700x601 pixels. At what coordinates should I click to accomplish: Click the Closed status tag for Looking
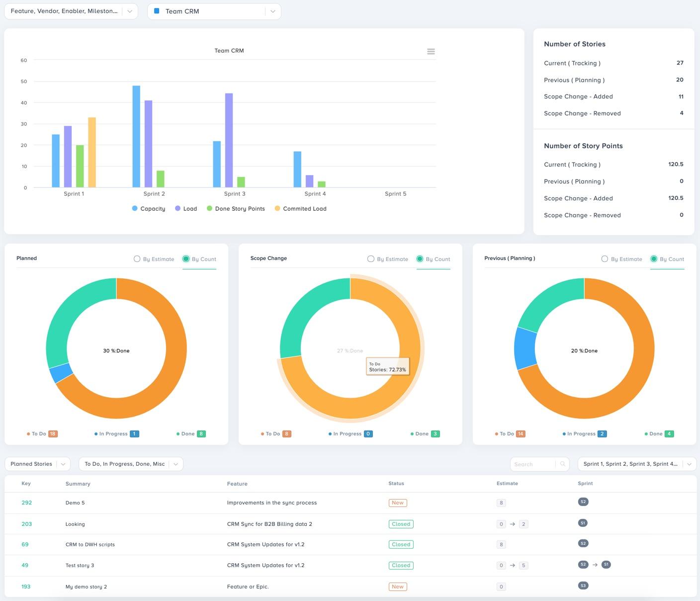coord(401,524)
